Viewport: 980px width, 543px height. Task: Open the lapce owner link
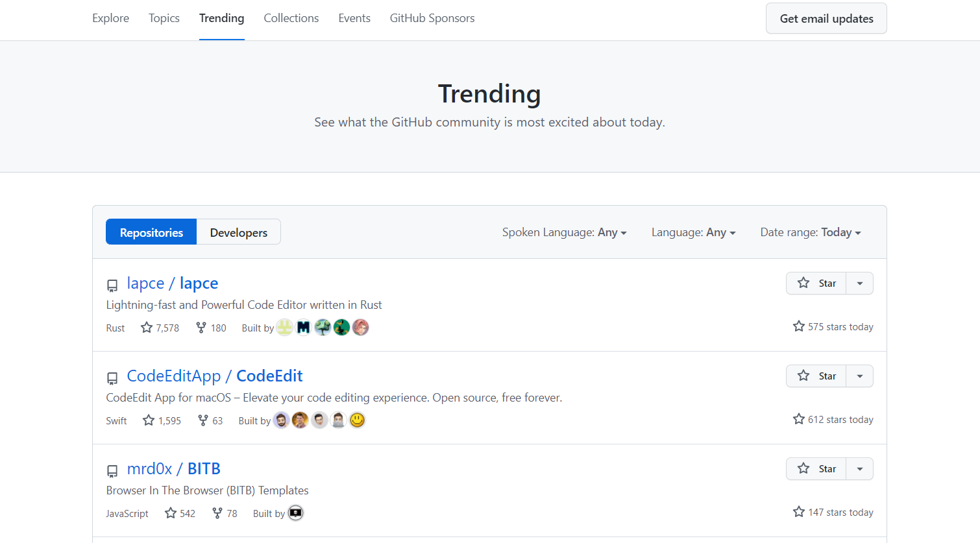pos(145,283)
